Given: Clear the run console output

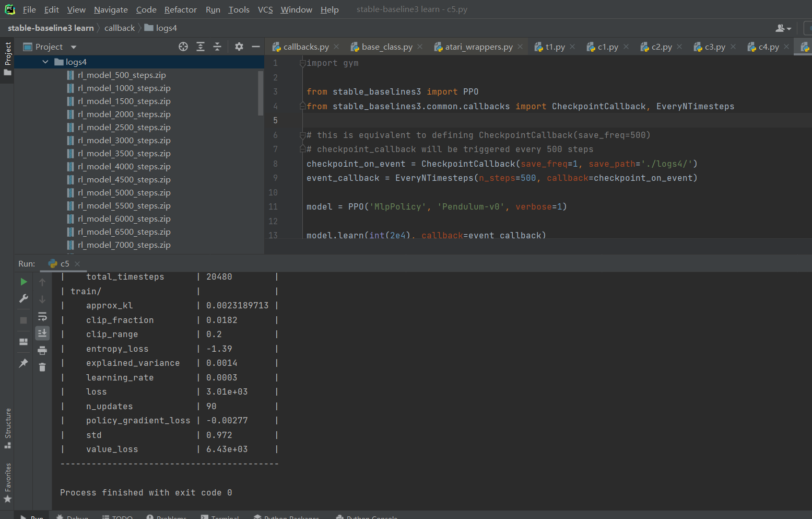Looking at the screenshot, I should tap(42, 367).
